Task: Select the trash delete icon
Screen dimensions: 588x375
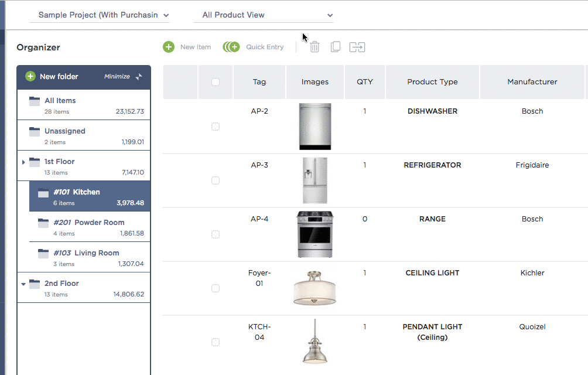Action: point(314,47)
